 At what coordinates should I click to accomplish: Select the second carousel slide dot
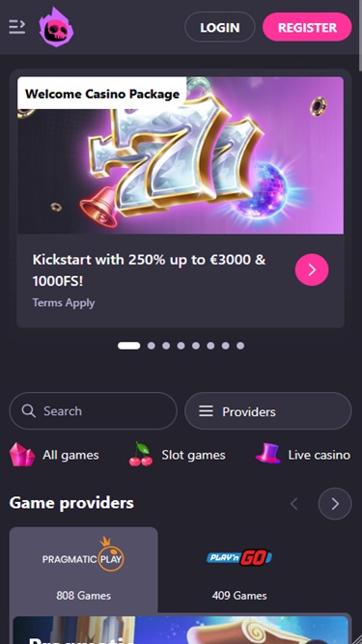151,346
